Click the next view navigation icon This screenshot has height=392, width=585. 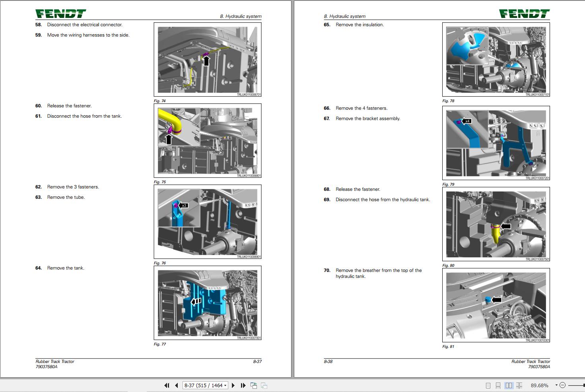(x=264, y=385)
